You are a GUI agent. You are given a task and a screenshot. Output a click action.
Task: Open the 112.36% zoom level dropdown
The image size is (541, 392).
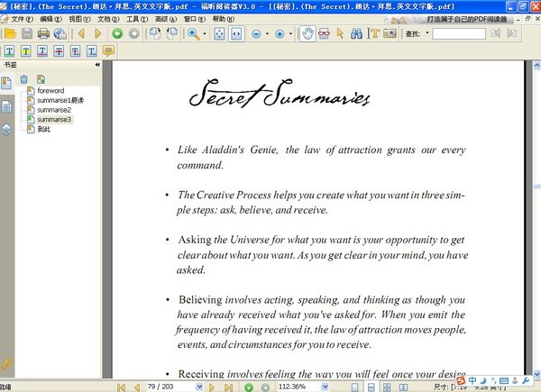[325, 387]
